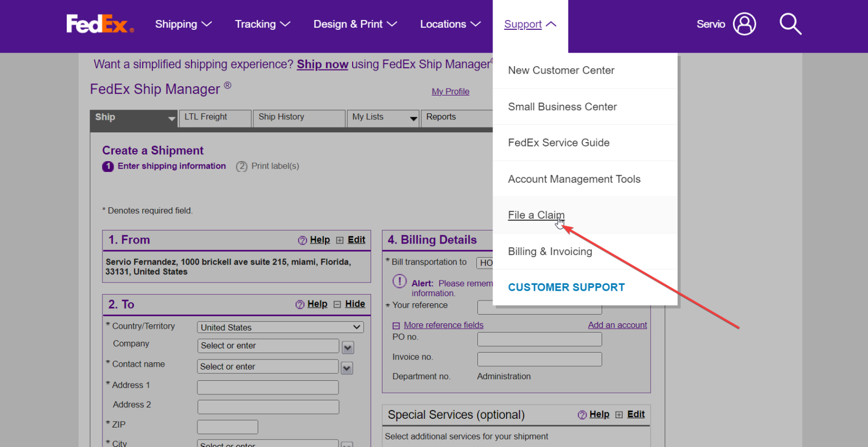Go to CUSTOMER SUPPORT
868x447 pixels.
(566, 288)
